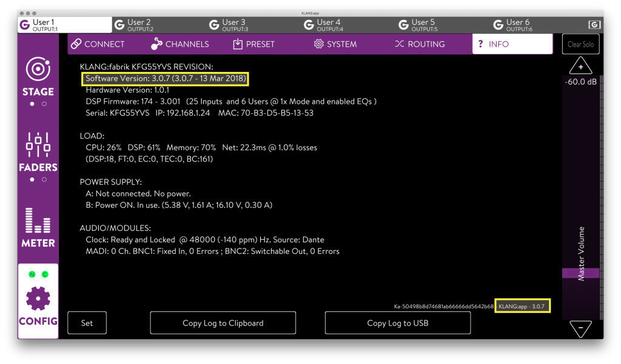Viewport: 621px width, 364px height.
Task: Click the IP: 192.168.1.24 value
Action: click(183, 113)
